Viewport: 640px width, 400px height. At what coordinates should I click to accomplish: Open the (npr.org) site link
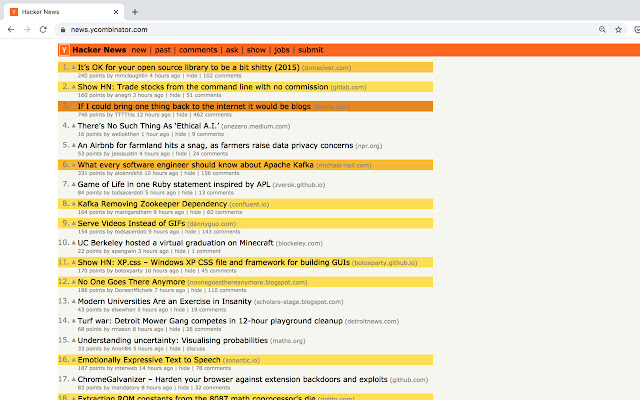click(369, 146)
